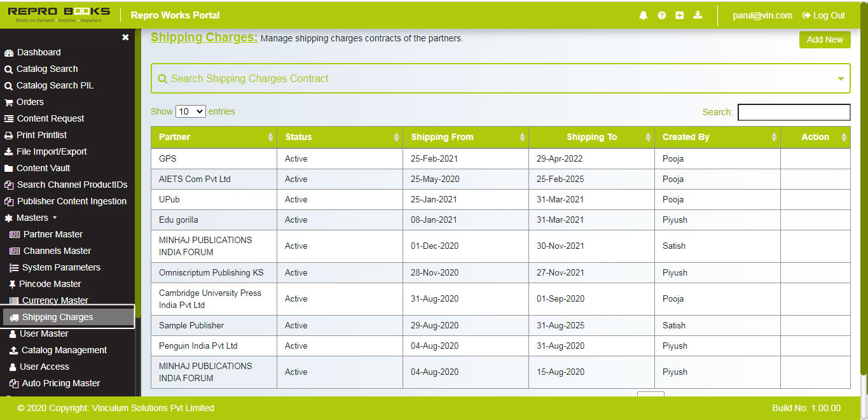Viewport: 868px width, 420px height.
Task: Expand the Search Shipping Charges Contract dropdown
Action: click(x=841, y=78)
